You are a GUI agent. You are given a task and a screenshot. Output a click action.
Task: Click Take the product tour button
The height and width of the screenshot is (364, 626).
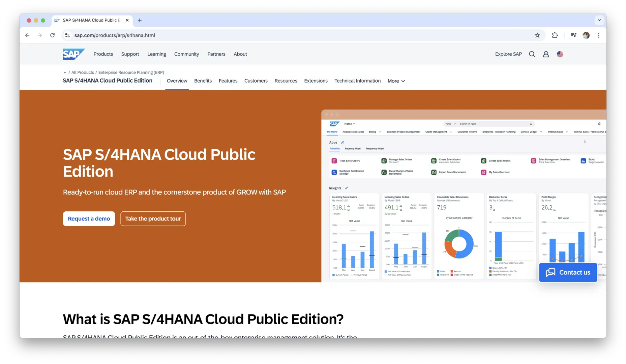click(x=153, y=219)
